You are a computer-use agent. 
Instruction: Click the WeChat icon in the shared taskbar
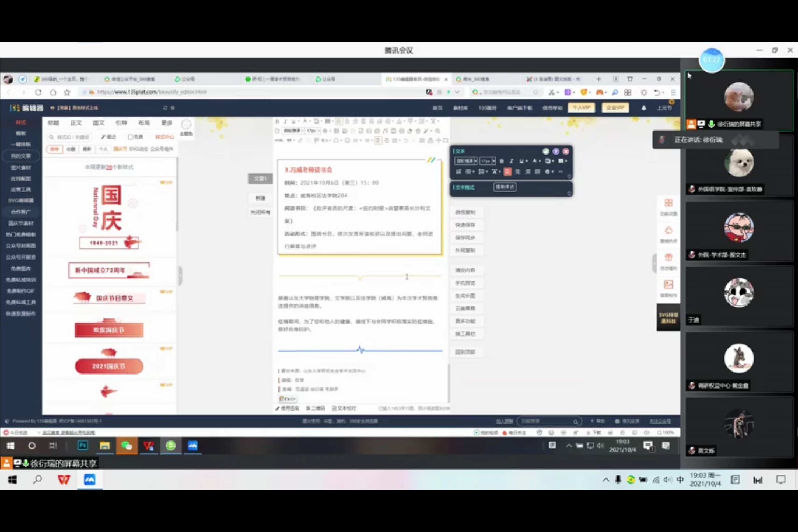tap(127, 445)
